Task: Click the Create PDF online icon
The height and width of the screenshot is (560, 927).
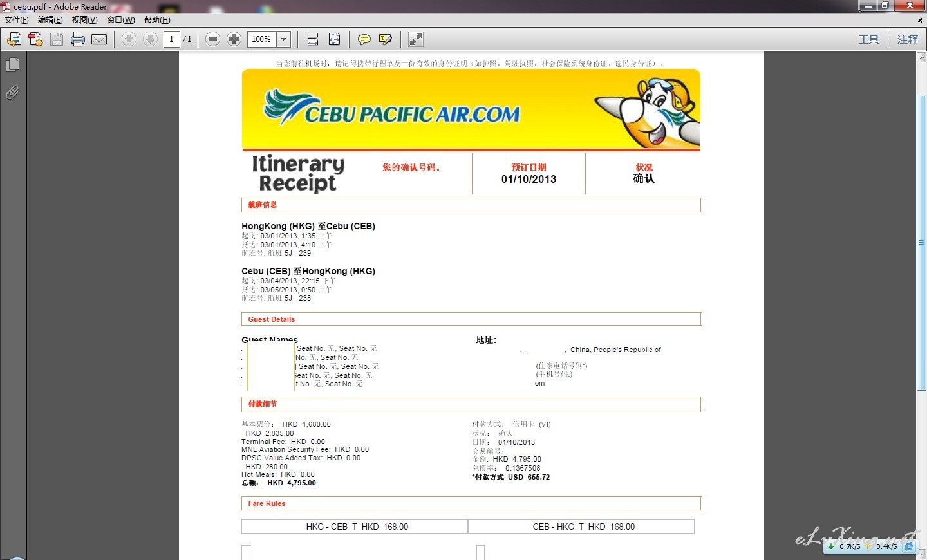Action: (x=35, y=39)
